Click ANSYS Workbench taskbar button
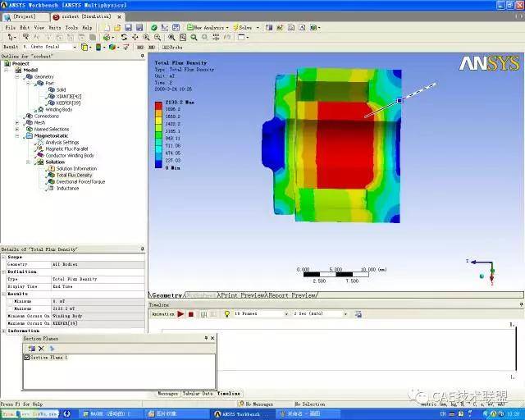Screen dimensions: 525x420 pyautogui.click(x=244, y=414)
